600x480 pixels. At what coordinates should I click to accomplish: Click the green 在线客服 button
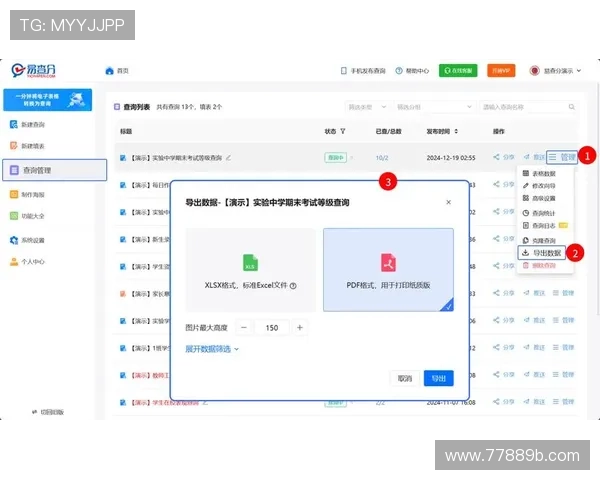[458, 70]
